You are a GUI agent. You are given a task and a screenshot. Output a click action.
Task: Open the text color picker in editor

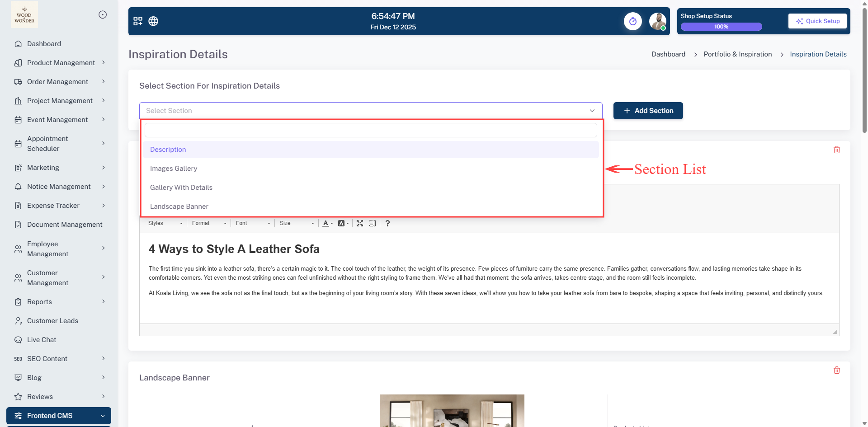(327, 223)
